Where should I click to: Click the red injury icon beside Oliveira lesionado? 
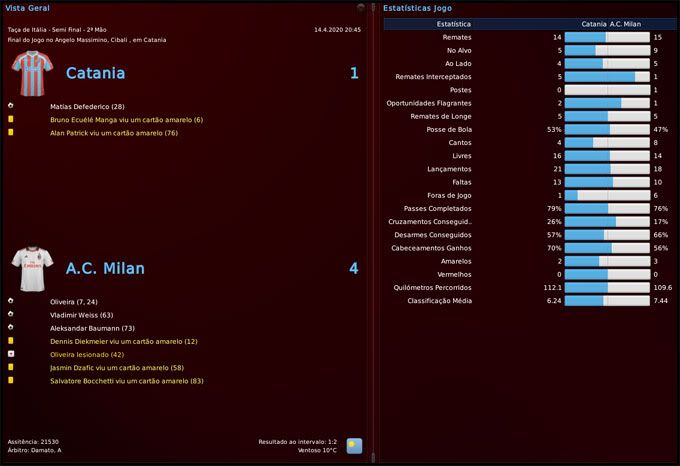pos(10,354)
